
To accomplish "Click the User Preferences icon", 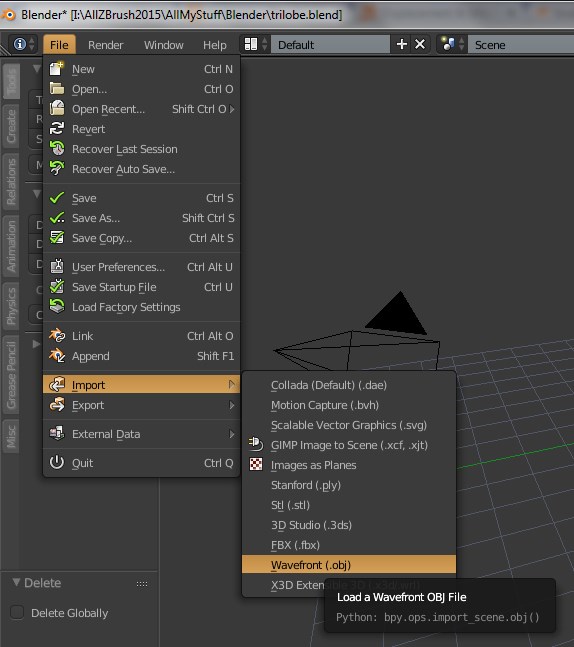I will click(x=57, y=266).
